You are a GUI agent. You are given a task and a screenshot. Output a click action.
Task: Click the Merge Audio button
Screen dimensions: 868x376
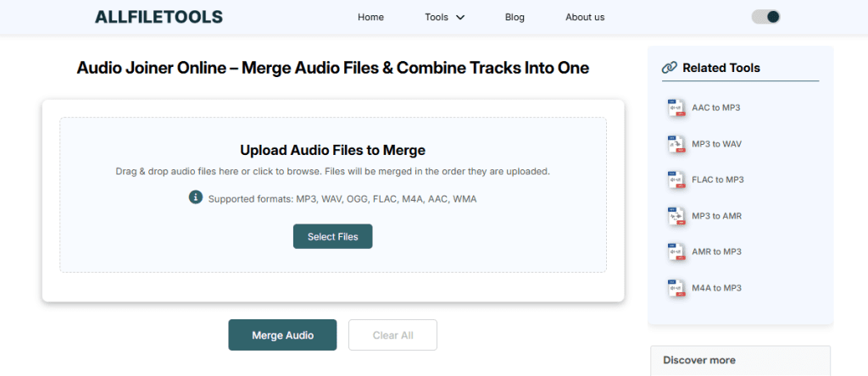(x=282, y=335)
